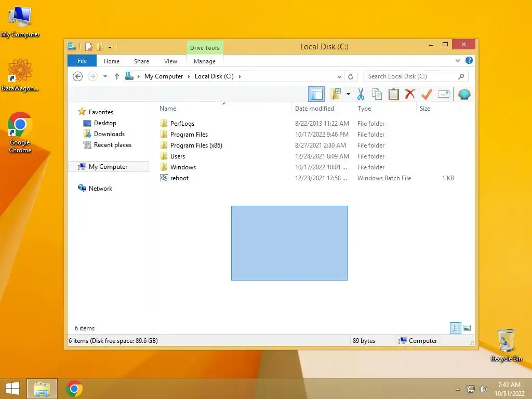Open the recent locations dropdown

tap(105, 76)
